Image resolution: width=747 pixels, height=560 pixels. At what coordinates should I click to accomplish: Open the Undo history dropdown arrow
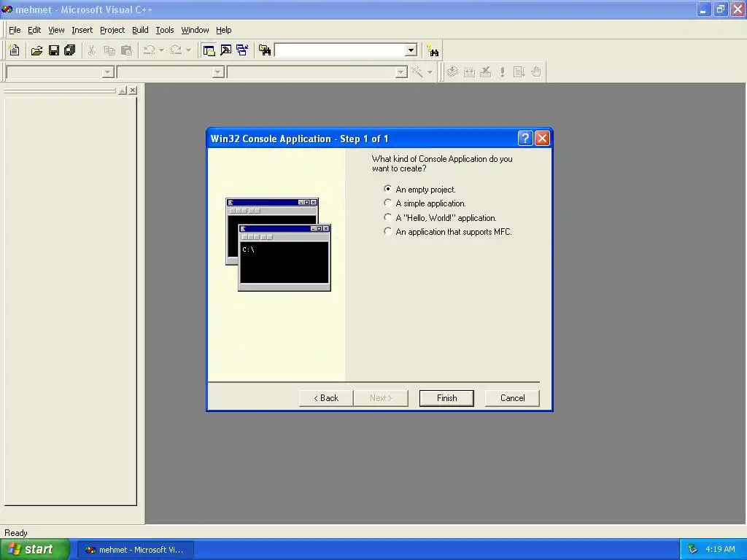click(x=161, y=50)
